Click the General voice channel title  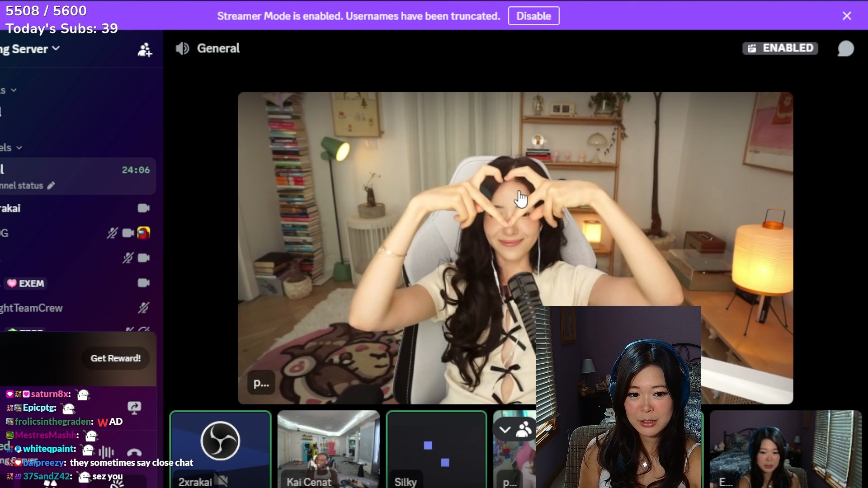(218, 48)
